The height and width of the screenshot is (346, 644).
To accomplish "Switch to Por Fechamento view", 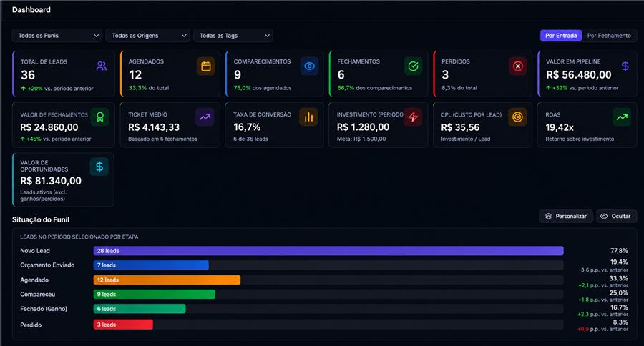I will point(609,36).
